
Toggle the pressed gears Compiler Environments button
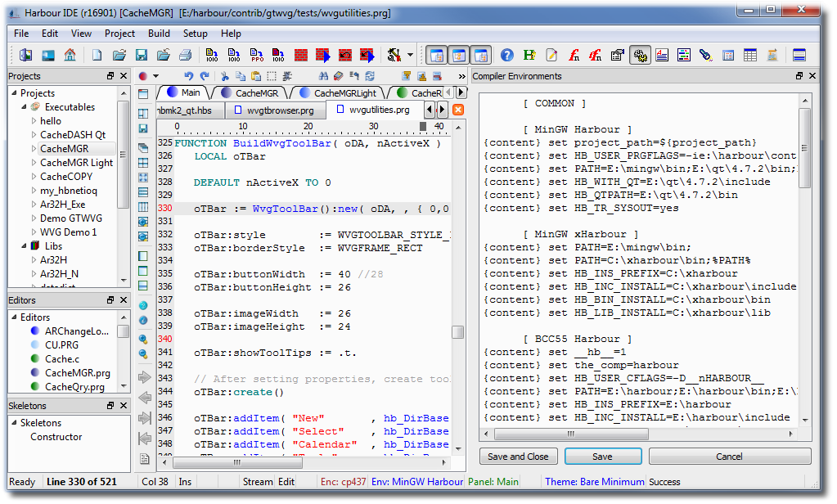coord(640,56)
